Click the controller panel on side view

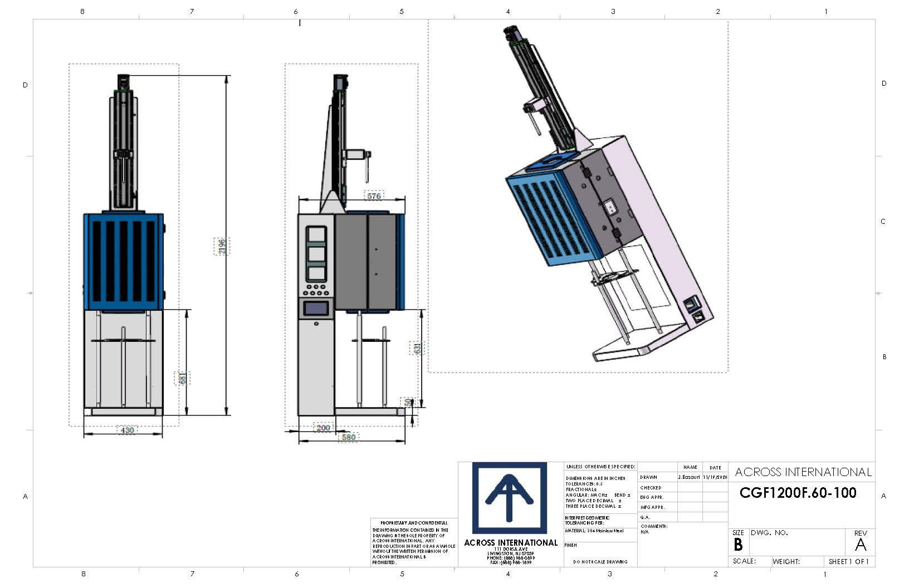[x=316, y=253]
